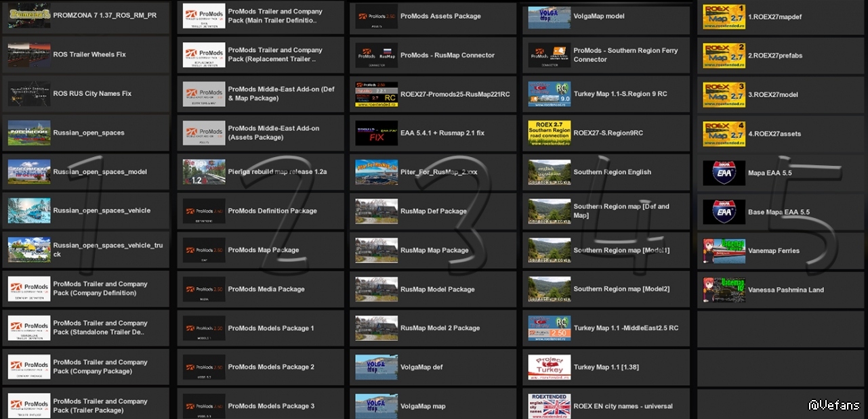Viewport: 868px width, 419px height.
Task: Click the ROEX27-S.Region9RC yellow icon
Action: coord(550,133)
